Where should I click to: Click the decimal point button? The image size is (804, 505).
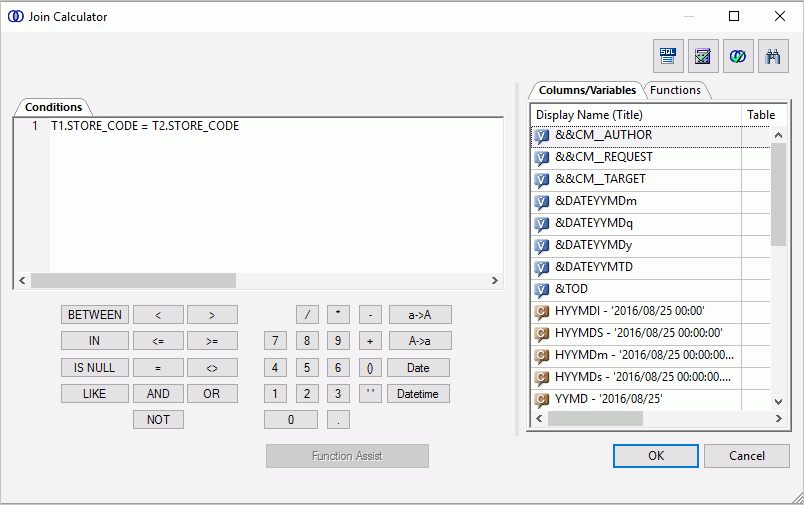click(338, 420)
